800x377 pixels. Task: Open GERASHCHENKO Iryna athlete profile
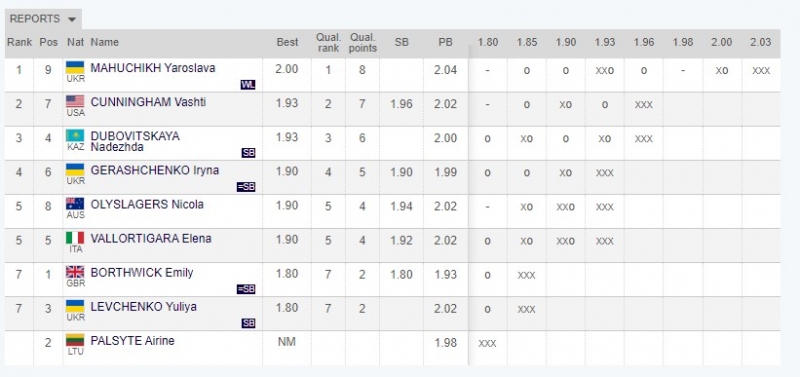pyautogui.click(x=155, y=170)
